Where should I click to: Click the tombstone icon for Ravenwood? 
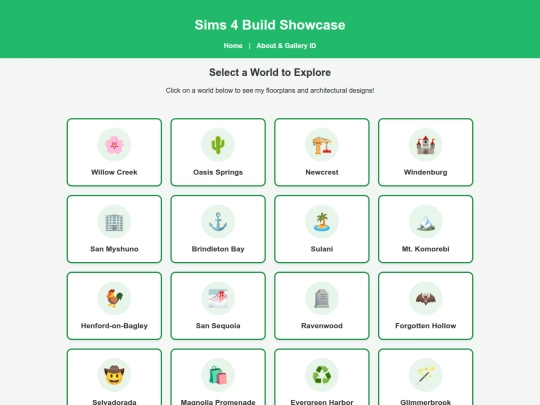point(322,298)
